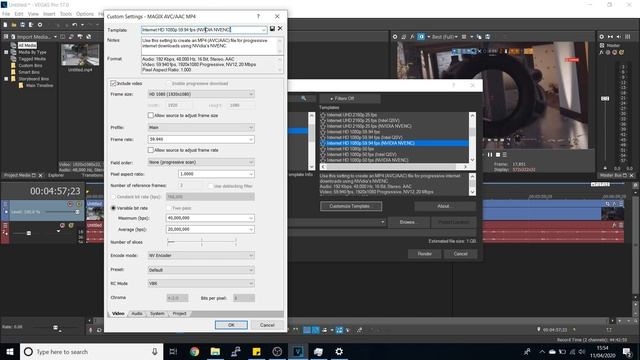Image resolution: width=640 pixels, height=360 pixels.
Task: Toggle split screen view in preview toolbar
Action: coord(421,37)
